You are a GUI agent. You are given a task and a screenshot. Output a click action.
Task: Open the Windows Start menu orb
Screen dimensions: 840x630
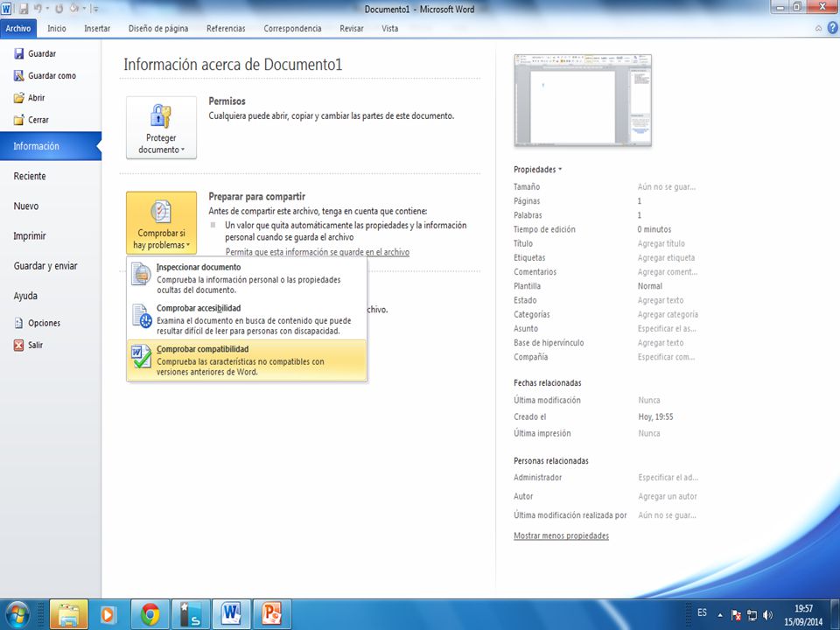(17, 614)
